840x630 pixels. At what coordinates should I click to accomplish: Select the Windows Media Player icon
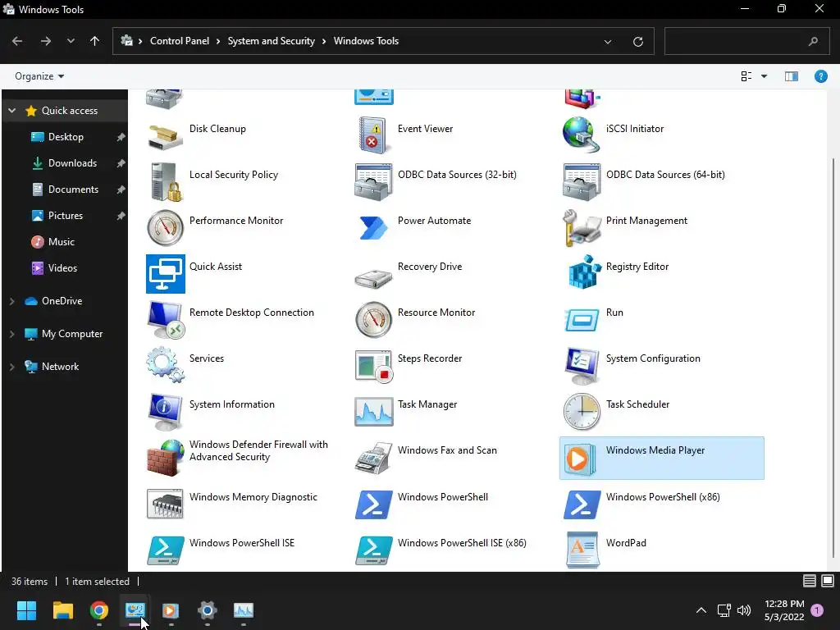tap(578, 459)
